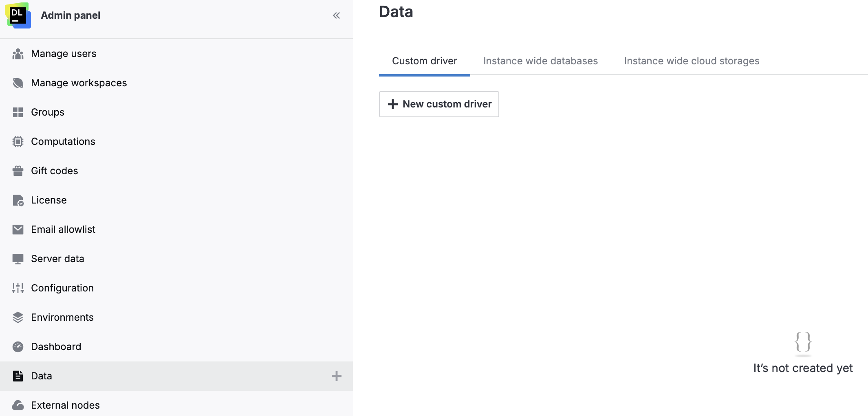Select the Computations chip icon

tap(18, 141)
